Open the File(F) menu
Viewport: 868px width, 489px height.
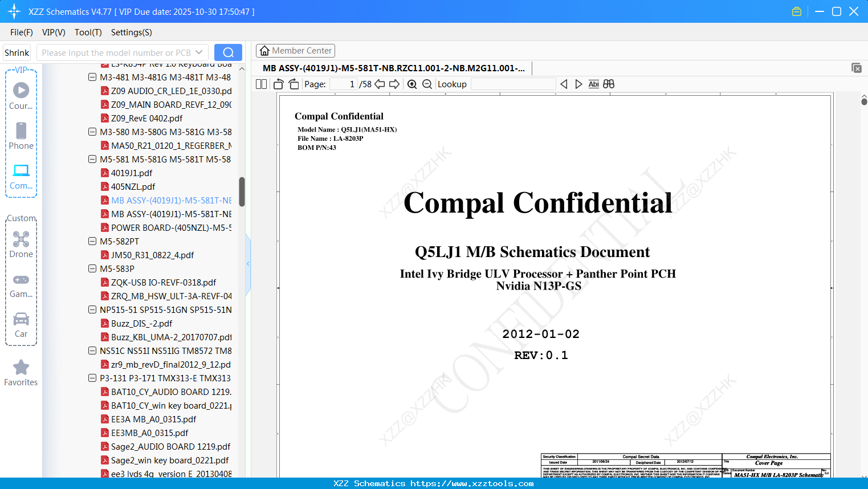click(x=22, y=32)
